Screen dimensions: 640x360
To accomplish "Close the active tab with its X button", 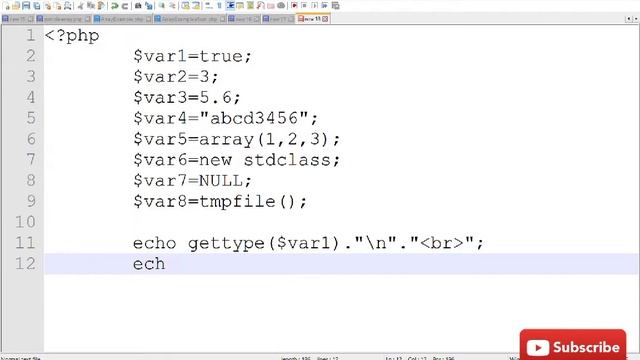I will (x=325, y=19).
